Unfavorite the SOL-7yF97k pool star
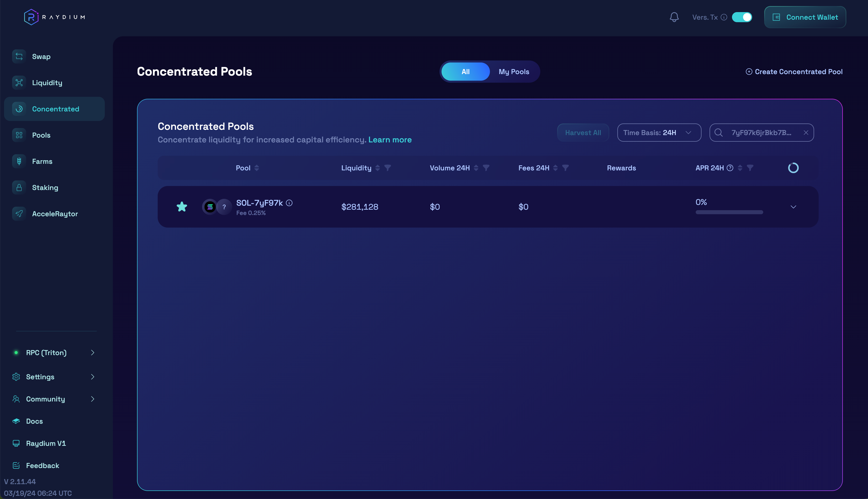 182,207
